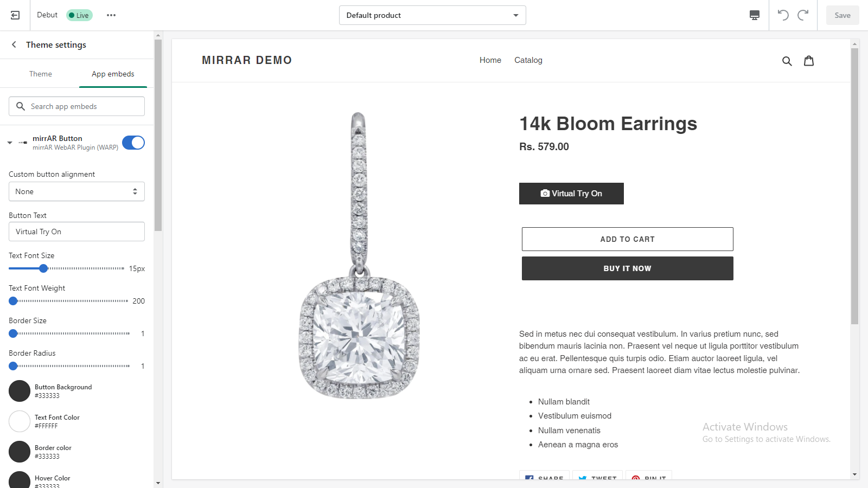Click the desktop preview device icon

pyautogui.click(x=755, y=15)
